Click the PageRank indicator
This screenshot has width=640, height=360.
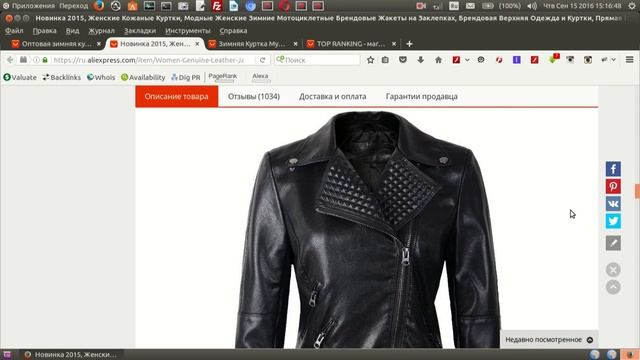(x=222, y=77)
